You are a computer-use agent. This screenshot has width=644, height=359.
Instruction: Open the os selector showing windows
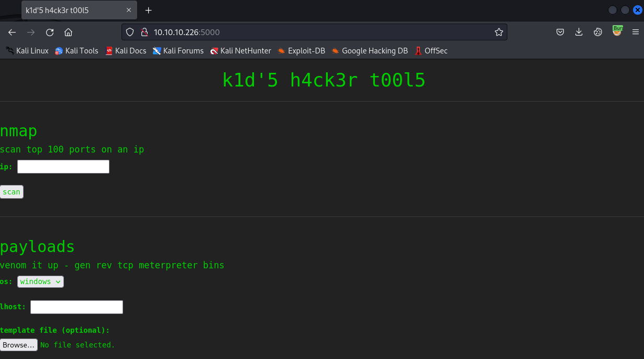click(40, 281)
